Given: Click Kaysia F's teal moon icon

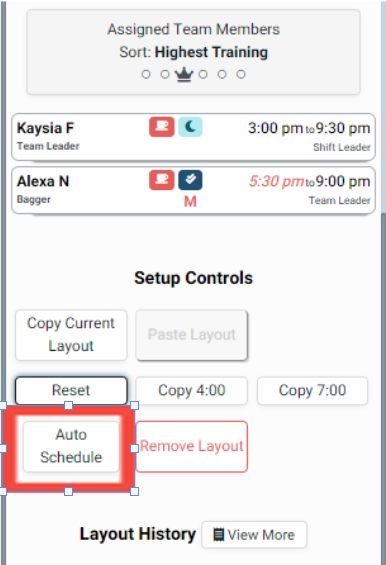Looking at the screenshot, I should coord(190,127).
